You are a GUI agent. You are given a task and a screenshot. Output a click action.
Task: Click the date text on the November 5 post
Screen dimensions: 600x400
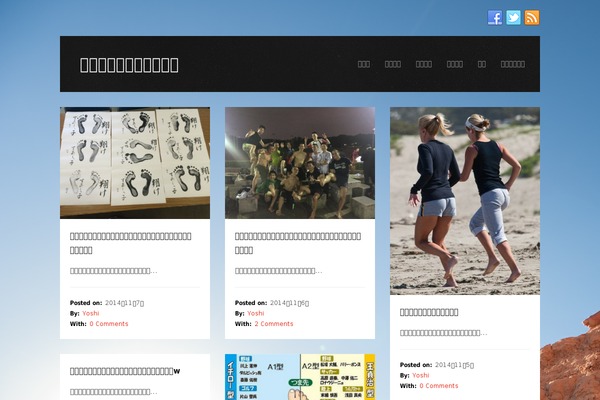[x=454, y=365]
